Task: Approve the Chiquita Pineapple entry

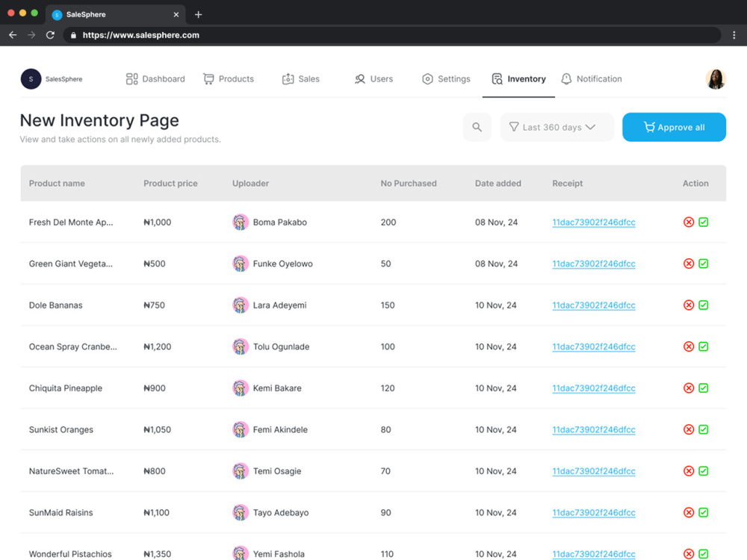Action: pos(703,388)
